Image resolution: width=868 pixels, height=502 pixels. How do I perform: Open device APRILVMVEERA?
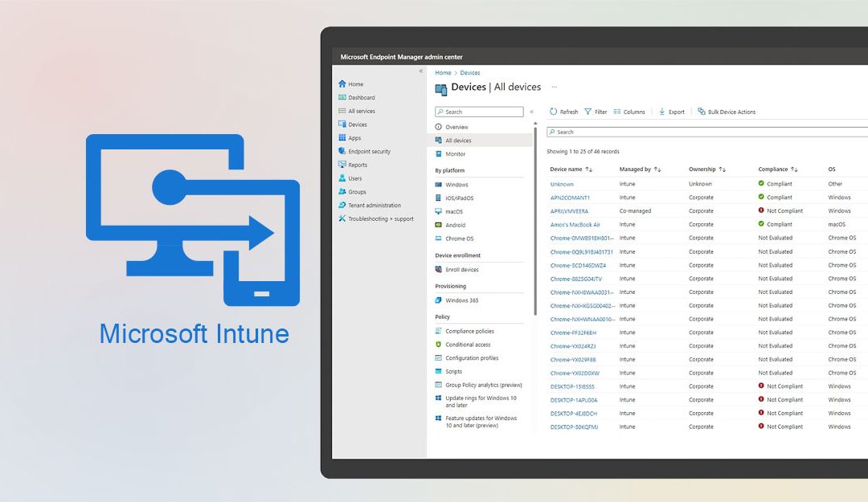coord(569,211)
